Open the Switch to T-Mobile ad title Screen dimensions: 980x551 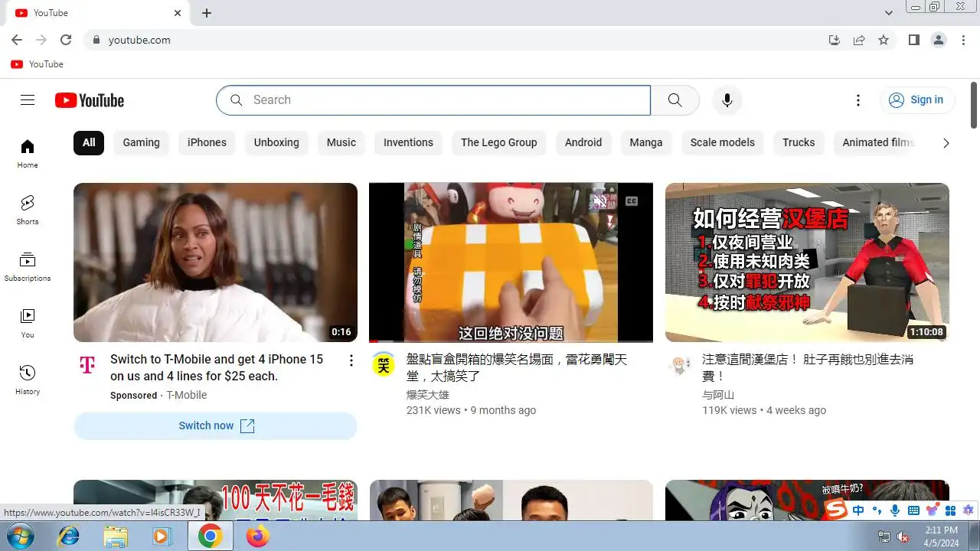(x=217, y=367)
